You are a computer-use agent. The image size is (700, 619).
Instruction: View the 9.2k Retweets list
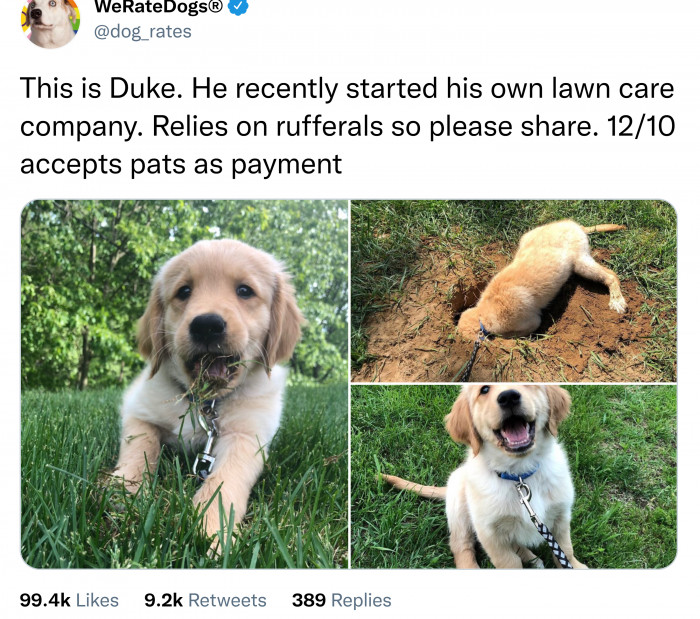[x=205, y=600]
